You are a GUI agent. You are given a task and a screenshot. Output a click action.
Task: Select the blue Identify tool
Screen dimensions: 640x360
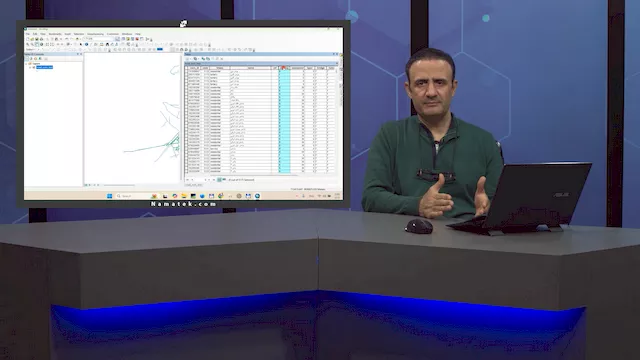[87, 44]
